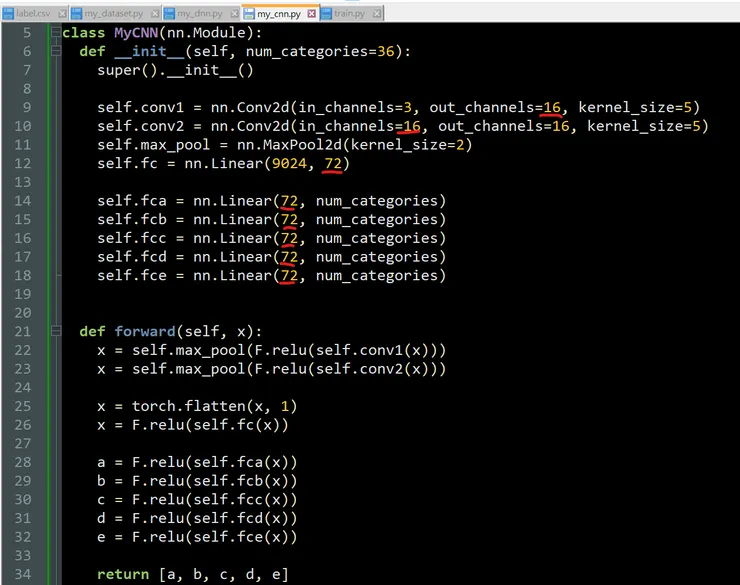Image resolution: width=740 pixels, height=585 pixels.
Task: Close the my_dataset.py tab
Action: point(155,14)
